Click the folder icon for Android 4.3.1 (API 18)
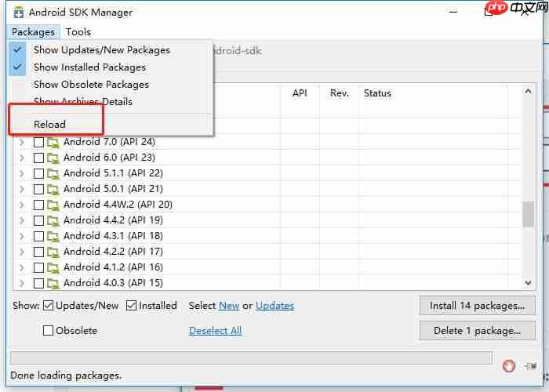Image resolution: width=549 pixels, height=392 pixels. point(53,237)
